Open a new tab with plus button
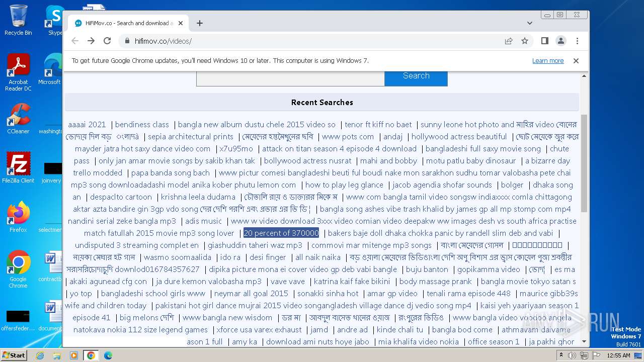The height and width of the screenshot is (362, 644). (200, 23)
